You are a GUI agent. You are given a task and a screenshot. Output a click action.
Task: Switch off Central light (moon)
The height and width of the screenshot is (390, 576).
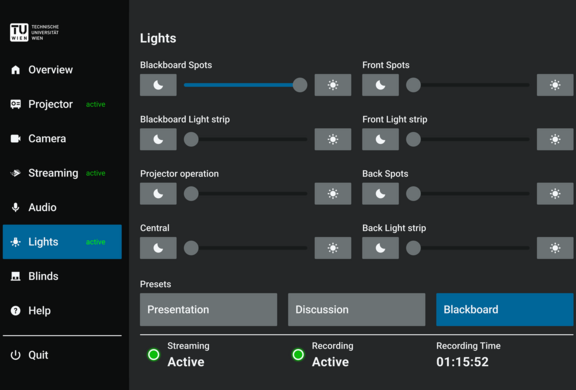(x=158, y=248)
